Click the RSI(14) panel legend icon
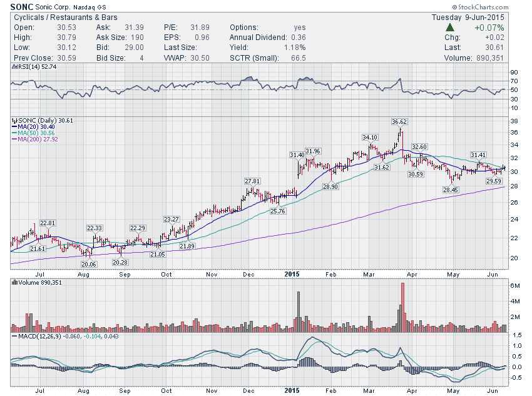Viewport: 532px width, 396px height. [14, 67]
